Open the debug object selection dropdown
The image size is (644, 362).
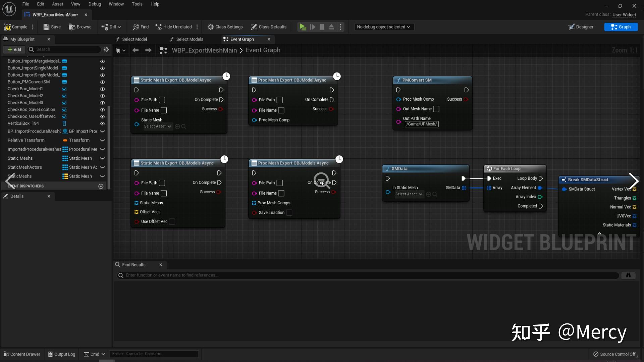384,27
